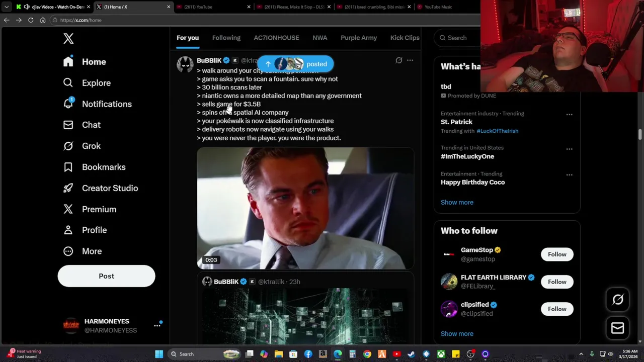Open Grok from the sidebar
This screenshot has width=644, height=362.
[x=82, y=146]
